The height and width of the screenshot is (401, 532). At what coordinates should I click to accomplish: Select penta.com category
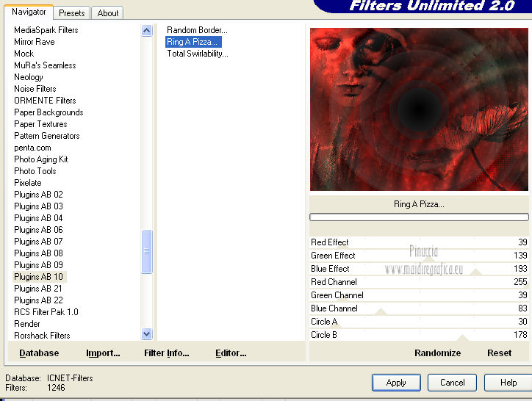point(32,148)
